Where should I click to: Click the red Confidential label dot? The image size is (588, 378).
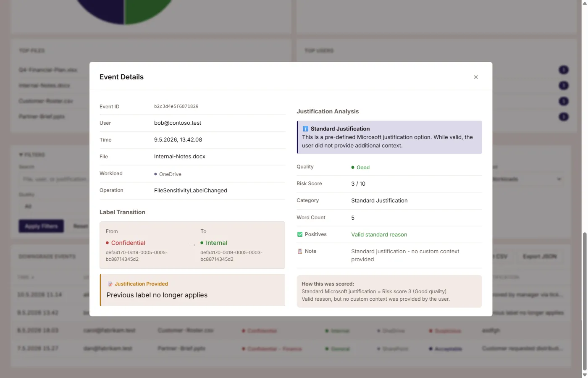pos(108,243)
